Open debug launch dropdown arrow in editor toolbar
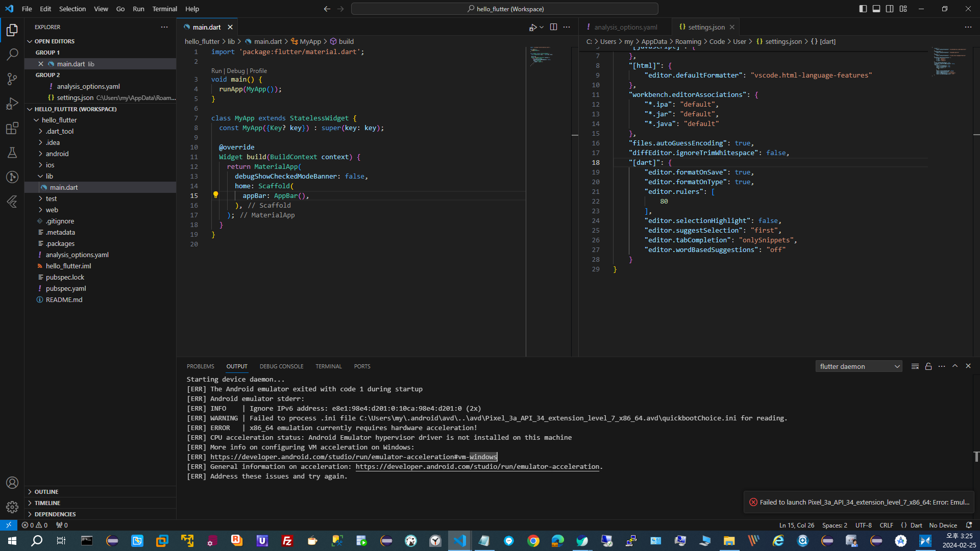The height and width of the screenshot is (551, 980). coord(542,27)
